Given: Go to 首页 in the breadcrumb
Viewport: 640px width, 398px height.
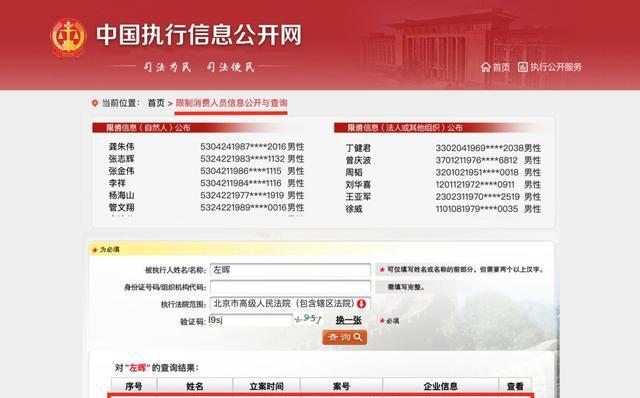Looking at the screenshot, I should pyautogui.click(x=156, y=103).
